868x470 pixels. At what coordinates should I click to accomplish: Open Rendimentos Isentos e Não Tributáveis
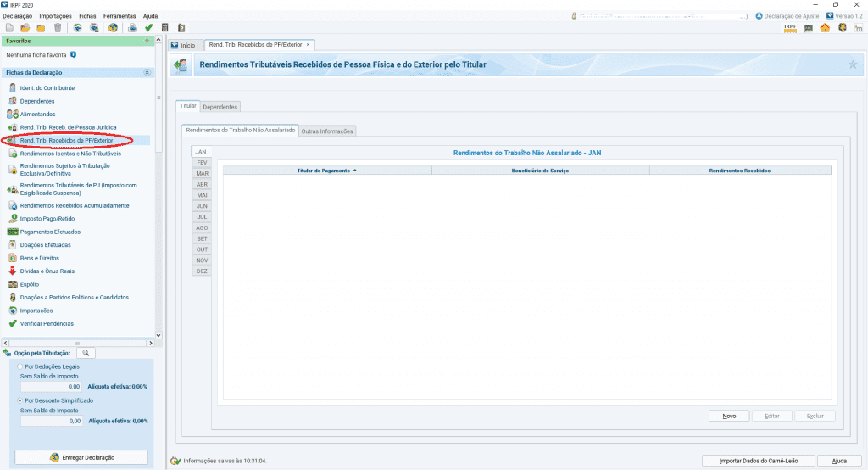70,154
